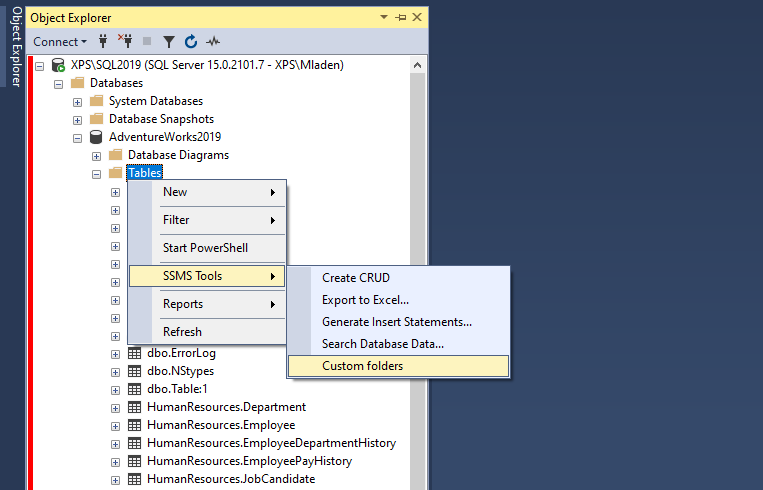Viewport: 763px width, 490px height.
Task: Click the HumanResources.EmployeePayHistory table icon
Action: [x=134, y=461]
